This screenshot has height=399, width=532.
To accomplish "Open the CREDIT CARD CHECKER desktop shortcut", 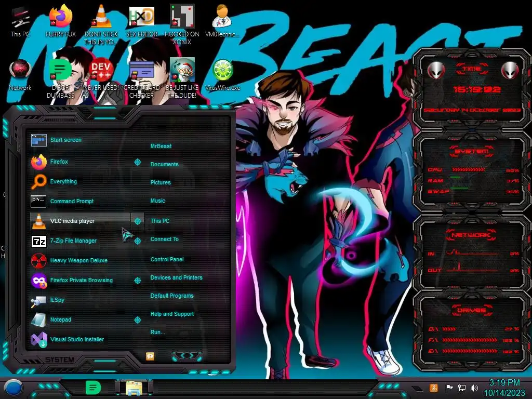I will 141,79.
